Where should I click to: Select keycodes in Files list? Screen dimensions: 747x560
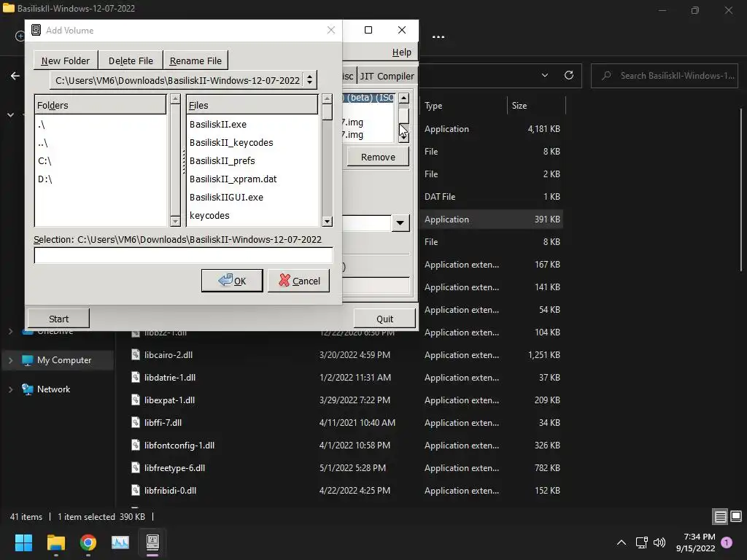click(x=252, y=215)
